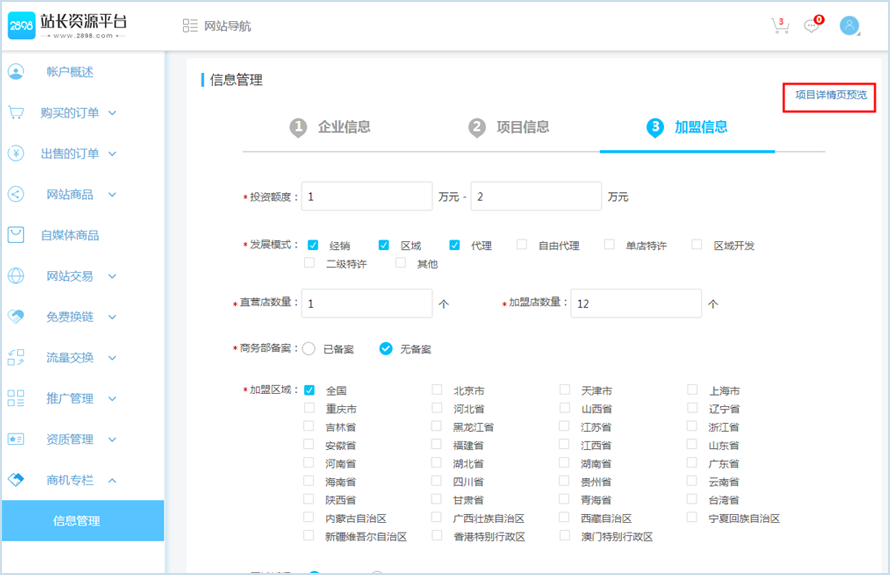Screen dimensions: 890x575
Task: Open the 项目详情页预览 link
Action: [830, 95]
